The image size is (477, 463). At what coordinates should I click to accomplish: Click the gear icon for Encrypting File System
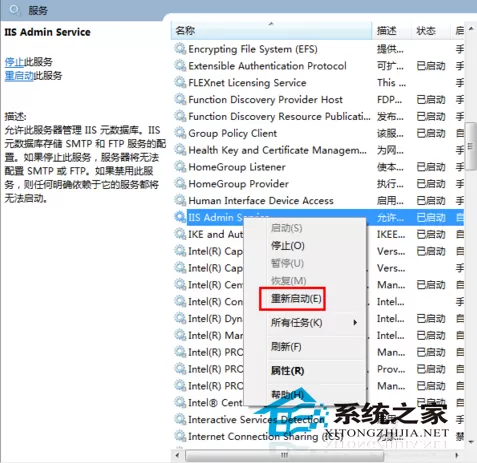click(x=180, y=49)
